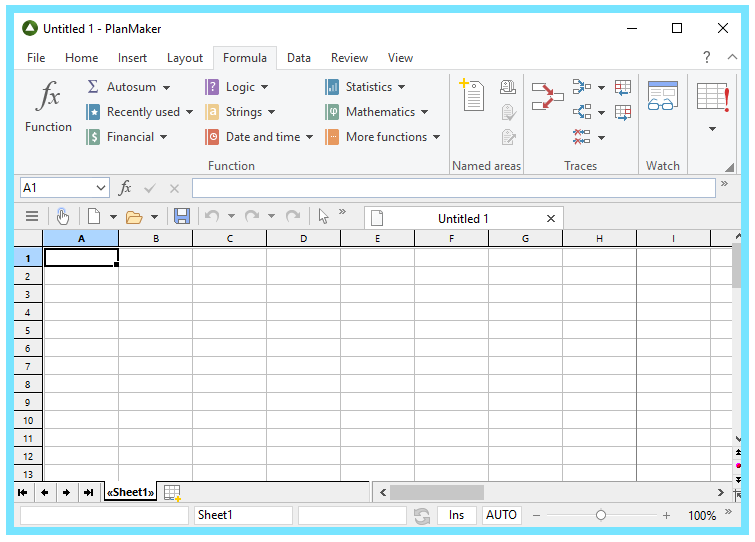Screen dimensions: 755x542
Task: Click the hamburger menu icon in toolbar
Action: 32,216
